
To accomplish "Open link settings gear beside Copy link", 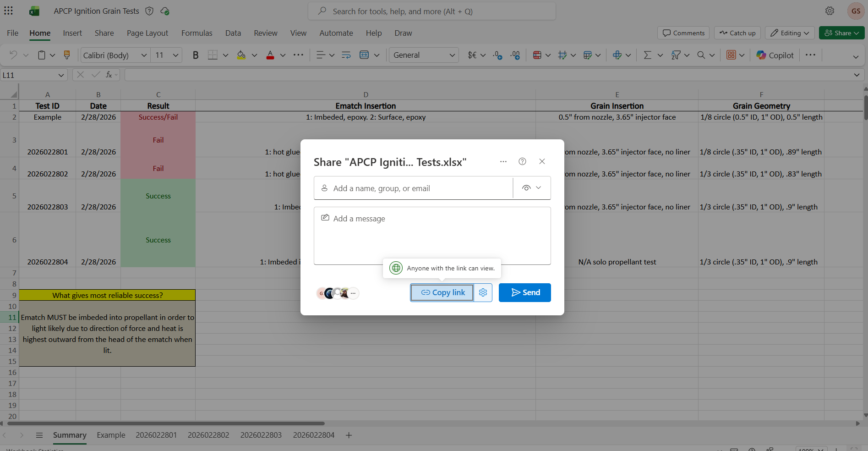I will click(483, 292).
